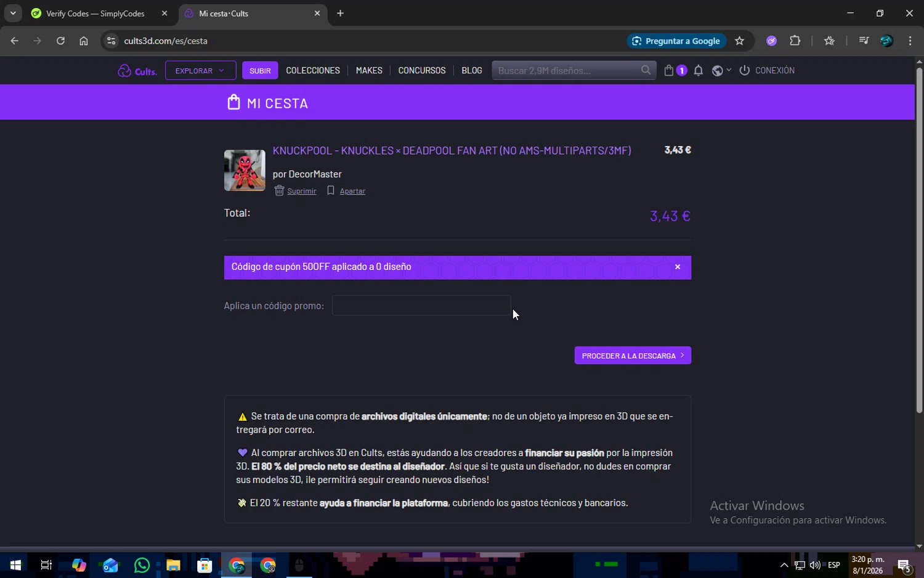
Task: Click the promo code input field
Action: click(x=421, y=305)
